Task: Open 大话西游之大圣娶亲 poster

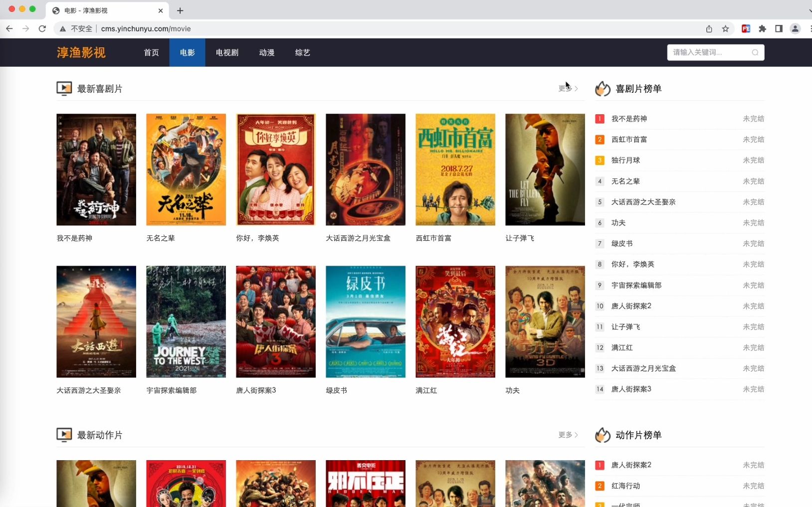Action: (x=96, y=322)
